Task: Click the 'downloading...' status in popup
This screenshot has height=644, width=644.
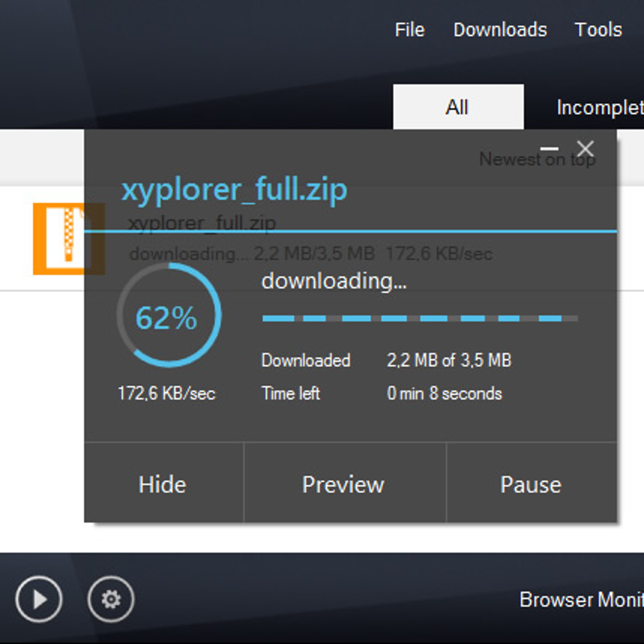Action: pos(334,281)
